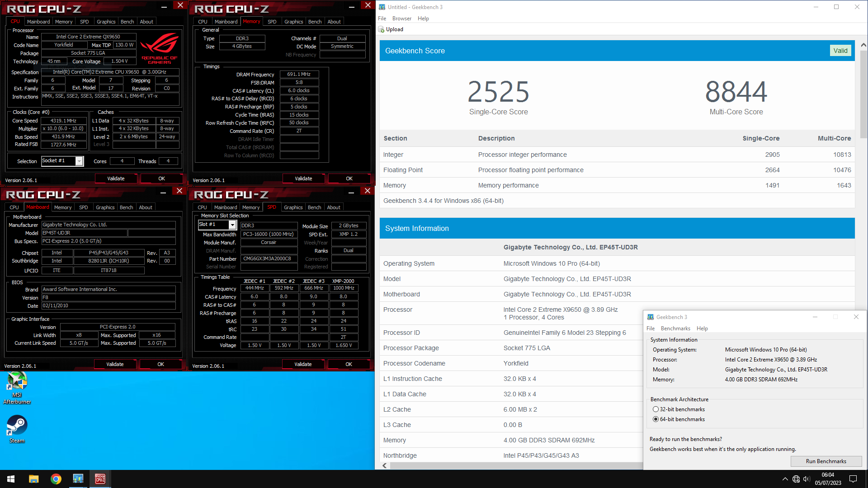Click Integer row in Geekbench results
Screen dimensions: 868x488
[x=617, y=155]
